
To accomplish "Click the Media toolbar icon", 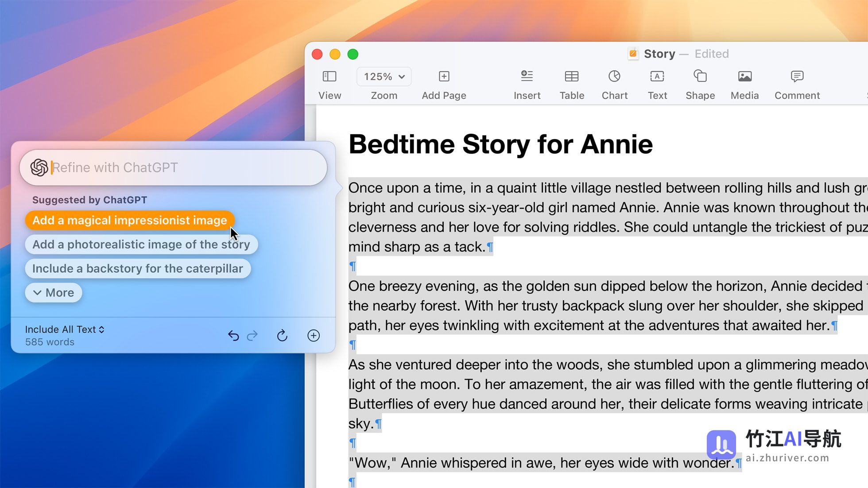I will [x=745, y=76].
